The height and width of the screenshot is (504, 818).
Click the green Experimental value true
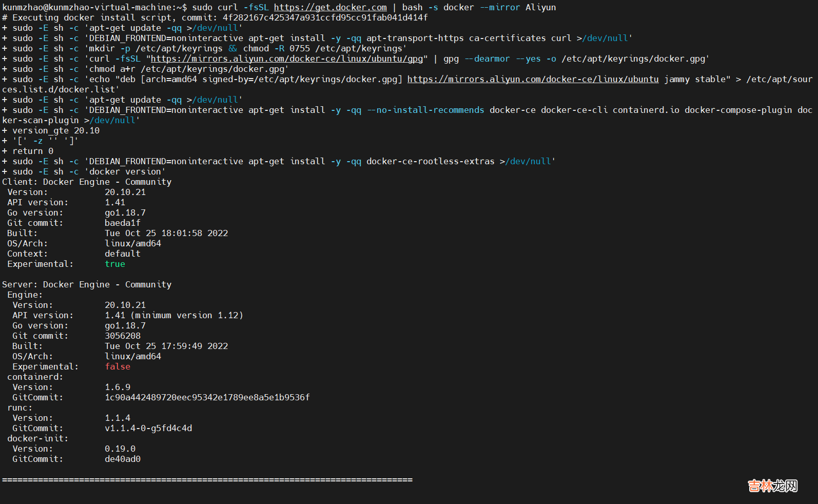pyautogui.click(x=115, y=264)
